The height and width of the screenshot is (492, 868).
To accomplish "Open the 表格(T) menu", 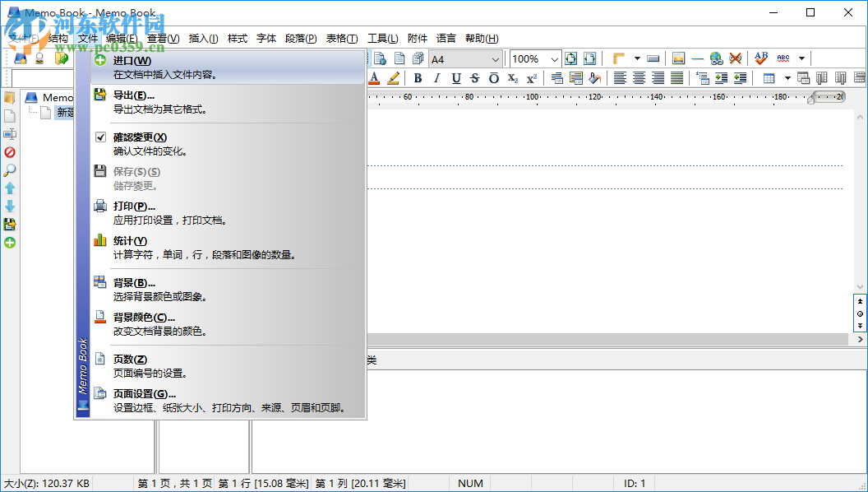I will click(x=342, y=38).
